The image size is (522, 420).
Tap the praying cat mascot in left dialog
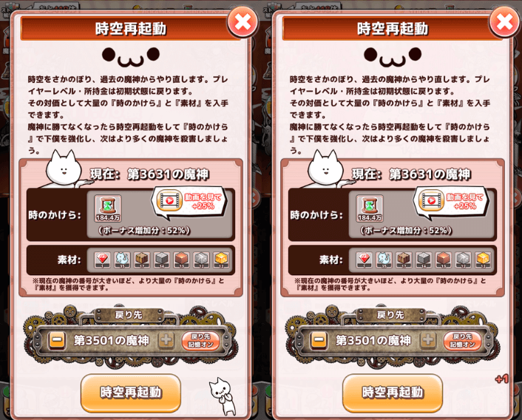click(x=223, y=396)
